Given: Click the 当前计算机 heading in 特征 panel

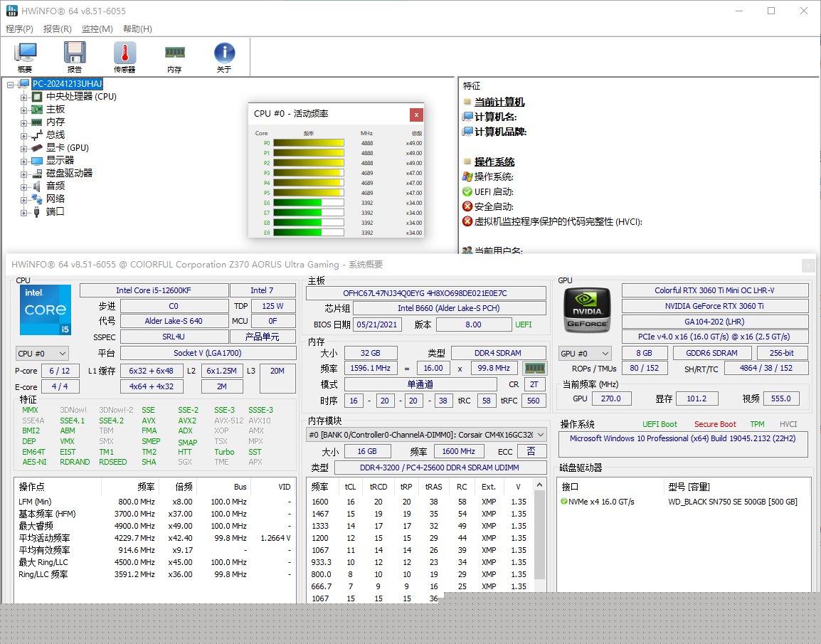Looking at the screenshot, I should [499, 102].
